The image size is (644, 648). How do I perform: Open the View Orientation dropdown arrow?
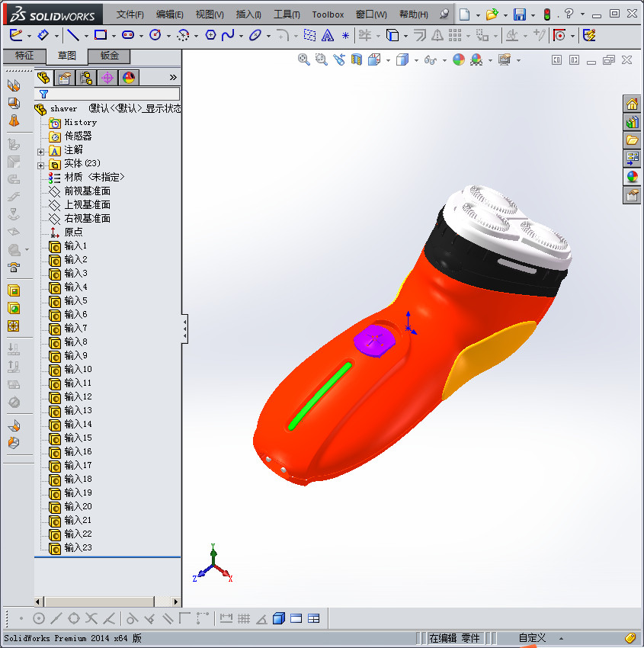click(x=388, y=61)
